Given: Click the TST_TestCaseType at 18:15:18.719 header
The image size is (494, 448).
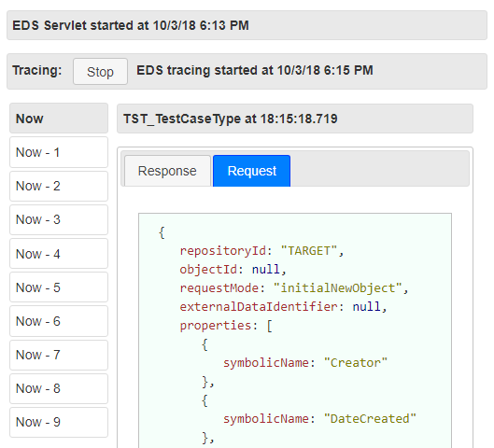Looking at the screenshot, I should [x=295, y=119].
